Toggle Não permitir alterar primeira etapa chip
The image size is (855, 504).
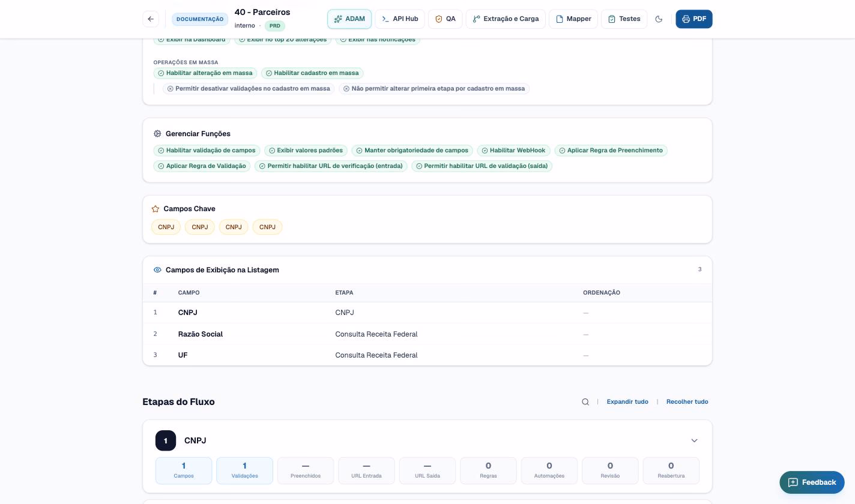point(434,89)
